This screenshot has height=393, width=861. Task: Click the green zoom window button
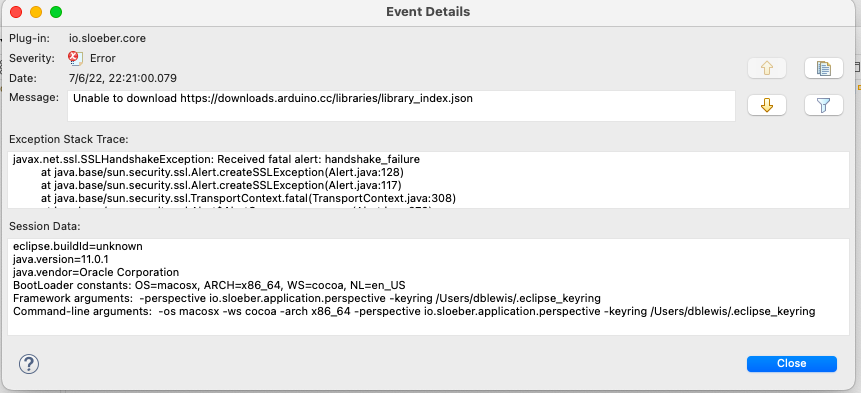click(x=55, y=12)
